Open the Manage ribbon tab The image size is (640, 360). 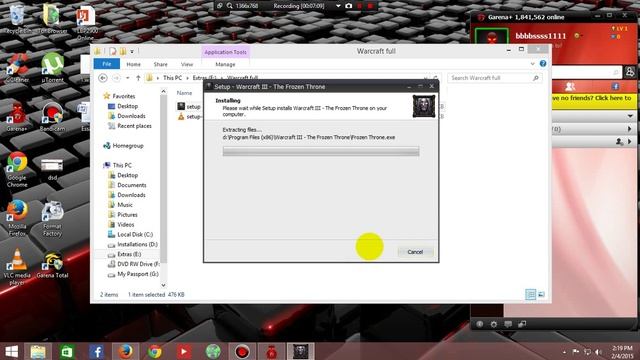pyautogui.click(x=225, y=64)
